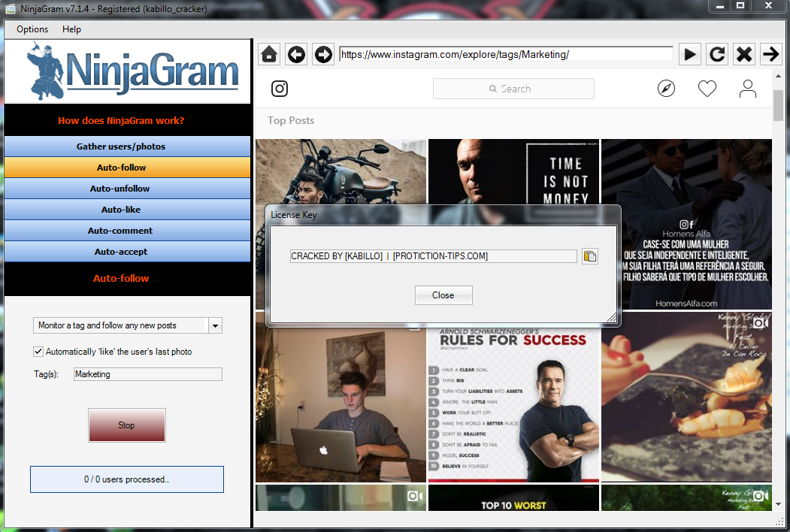Open the Instagram profile person icon
Viewport: 790px width, 532px height.
tap(748, 89)
